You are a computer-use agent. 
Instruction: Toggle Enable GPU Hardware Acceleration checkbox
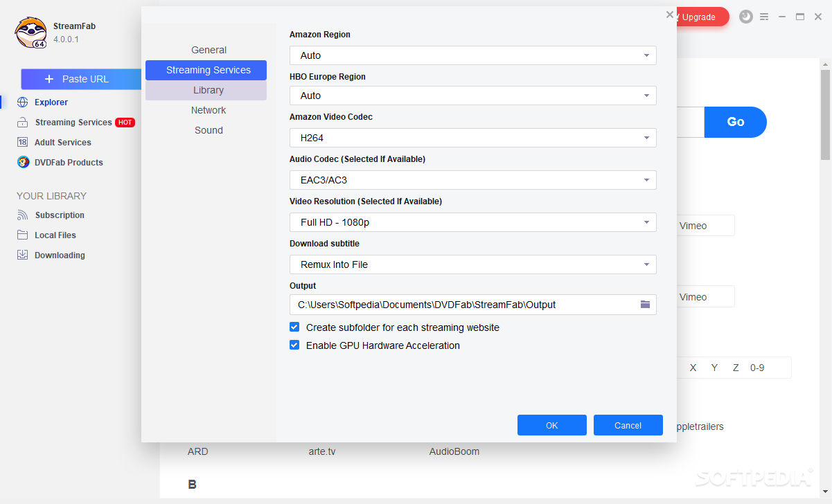click(294, 345)
